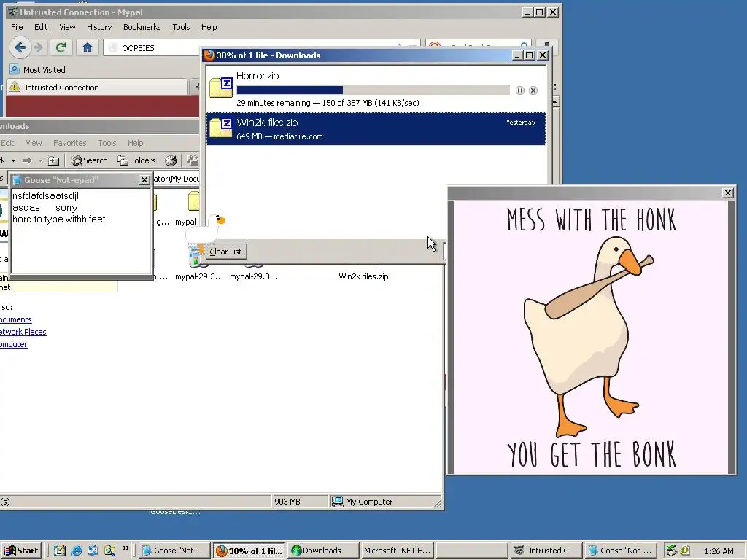The width and height of the screenshot is (747, 560).
Task: Click the Horror.zip download progress bar
Action: 373,90
